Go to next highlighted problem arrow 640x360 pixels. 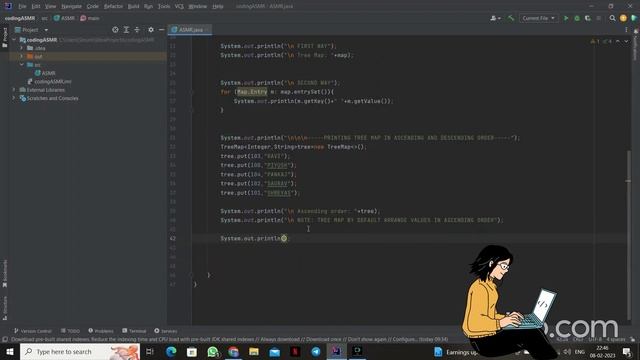coord(626,41)
